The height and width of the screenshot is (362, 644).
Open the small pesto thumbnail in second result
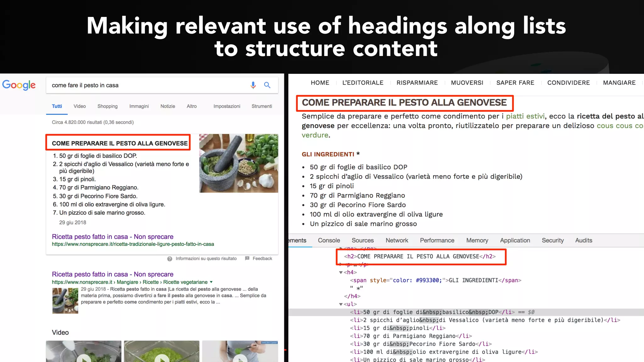65,301
